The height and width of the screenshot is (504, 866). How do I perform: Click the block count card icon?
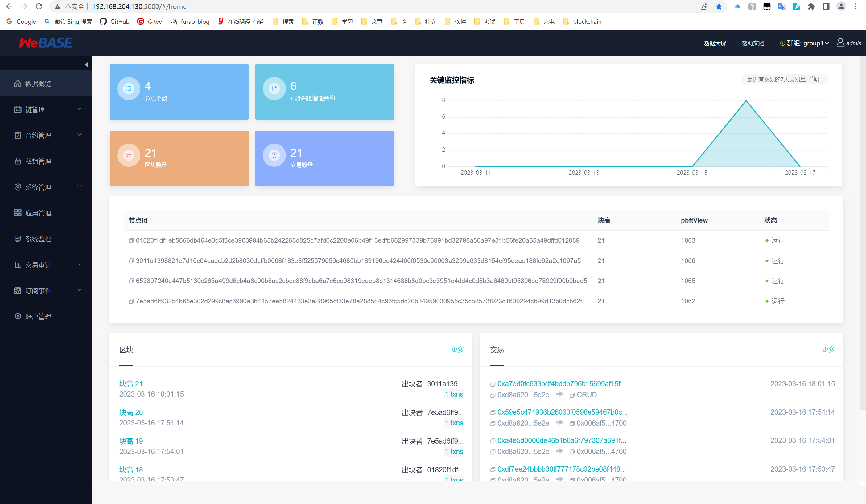129,155
